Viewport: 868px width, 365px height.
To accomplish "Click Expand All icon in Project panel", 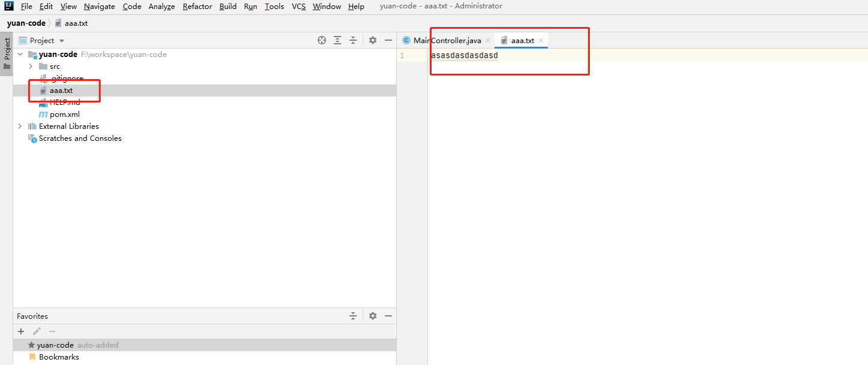I will [x=337, y=40].
